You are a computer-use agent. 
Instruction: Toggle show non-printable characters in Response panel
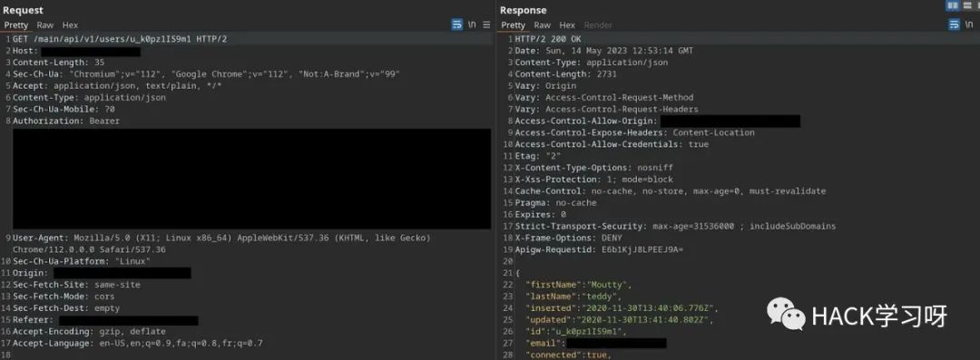tap(969, 24)
